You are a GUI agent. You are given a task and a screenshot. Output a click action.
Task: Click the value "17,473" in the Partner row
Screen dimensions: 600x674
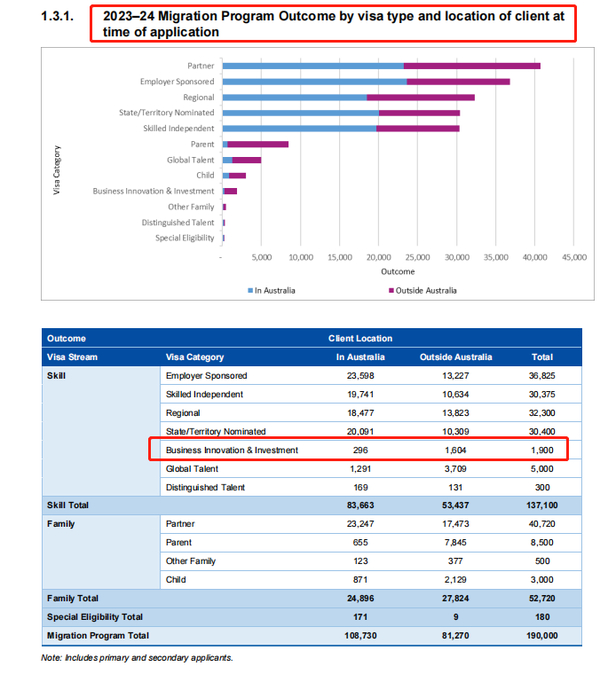click(456, 524)
